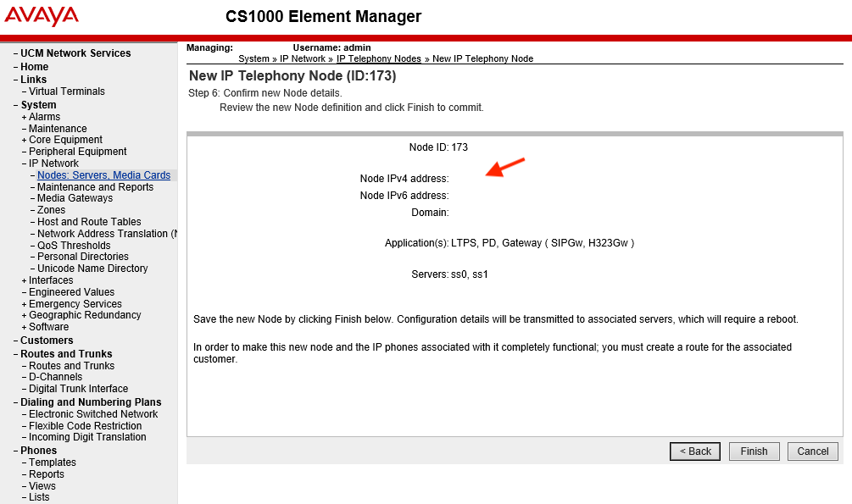
Task: Open Nodes: Servers, Media Cards link
Action: pos(103,174)
